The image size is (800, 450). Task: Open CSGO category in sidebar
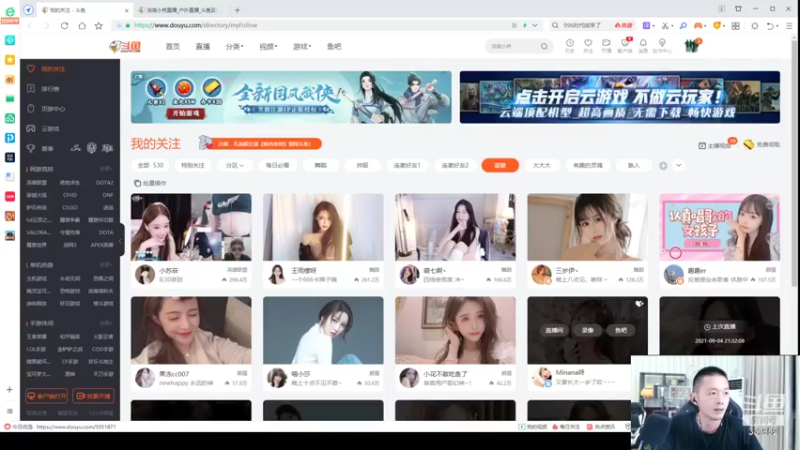(70, 208)
